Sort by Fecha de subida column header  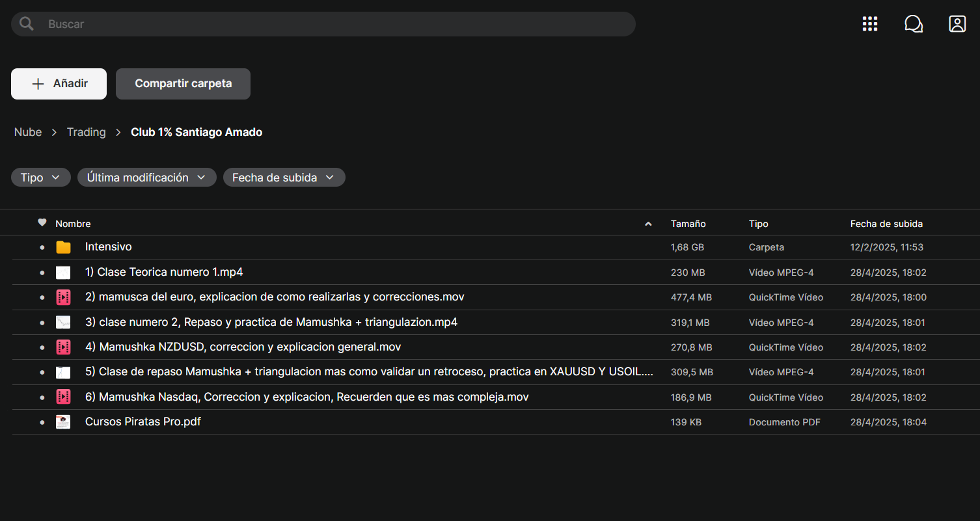886,224
